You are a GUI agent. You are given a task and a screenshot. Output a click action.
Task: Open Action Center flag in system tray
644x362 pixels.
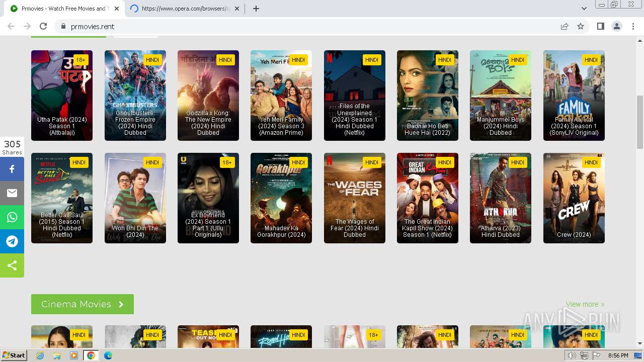[x=596, y=355]
